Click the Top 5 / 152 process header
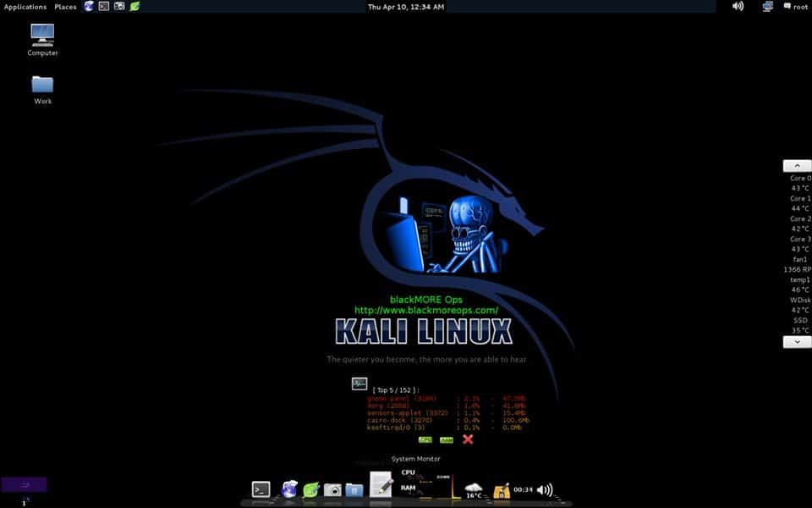This screenshot has height=508, width=812. coord(396,389)
